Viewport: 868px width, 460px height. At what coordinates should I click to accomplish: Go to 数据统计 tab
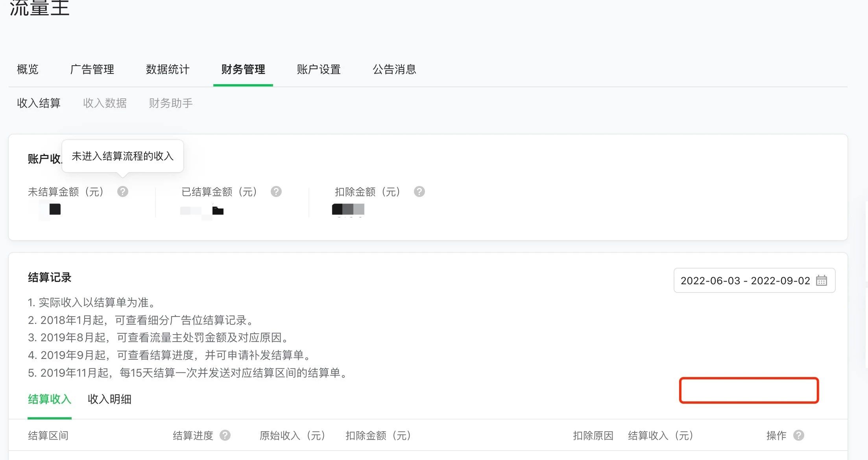coord(168,70)
